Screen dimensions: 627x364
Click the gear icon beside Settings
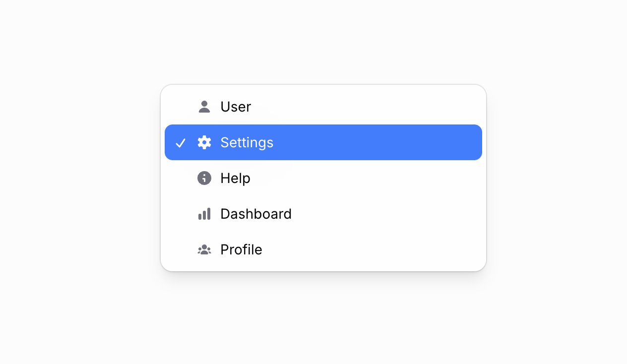(x=204, y=142)
